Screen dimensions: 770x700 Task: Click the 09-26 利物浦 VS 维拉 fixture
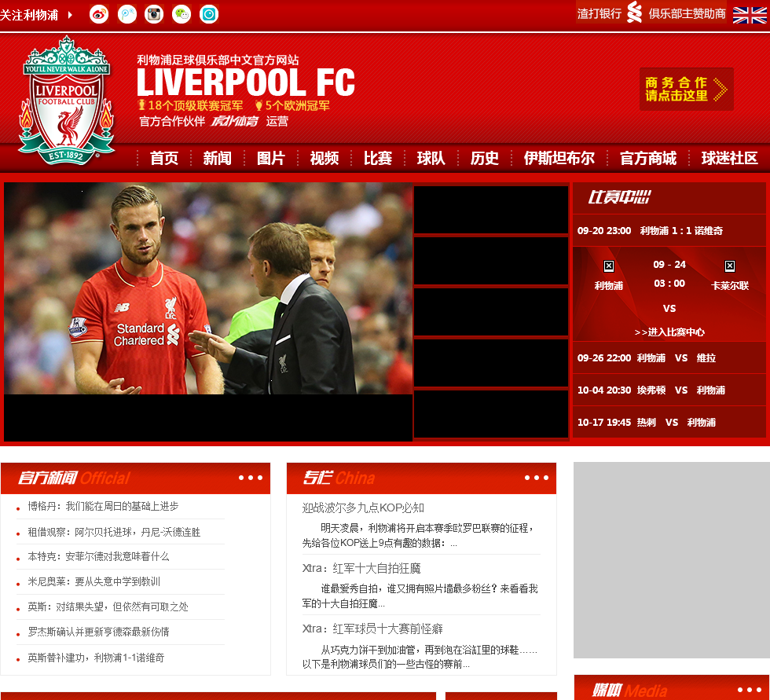(669, 357)
